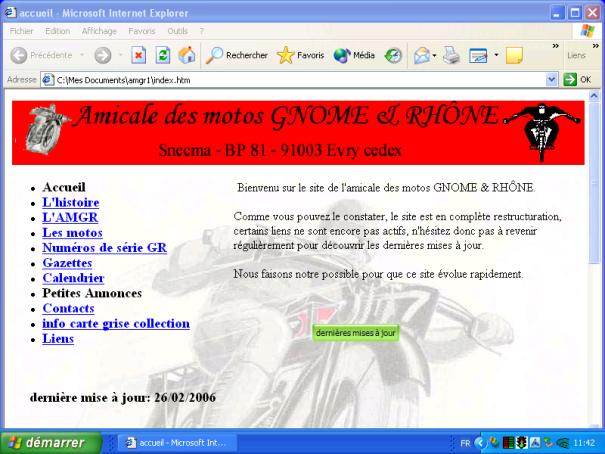Click the dernière mise à jour: 26/02/2006 text
Image resolution: width=605 pixels, height=454 pixels.
coord(123,397)
